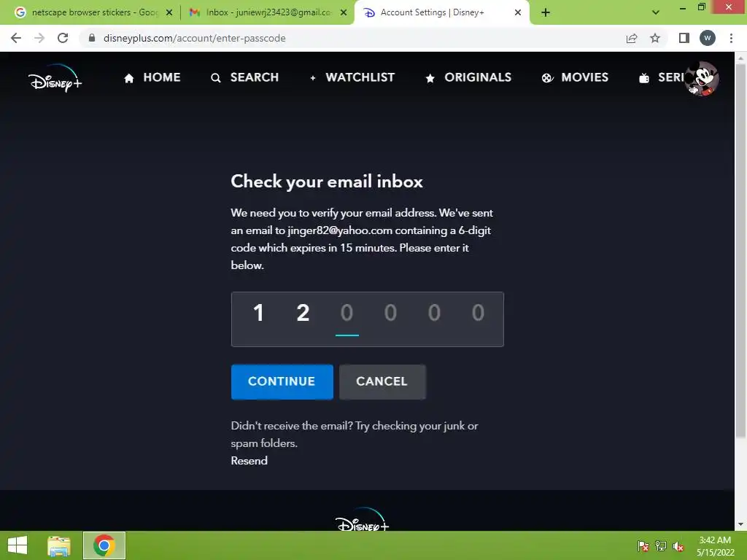The image size is (747, 560).
Task: Click the home icon beside HOME
Action: [x=129, y=78]
